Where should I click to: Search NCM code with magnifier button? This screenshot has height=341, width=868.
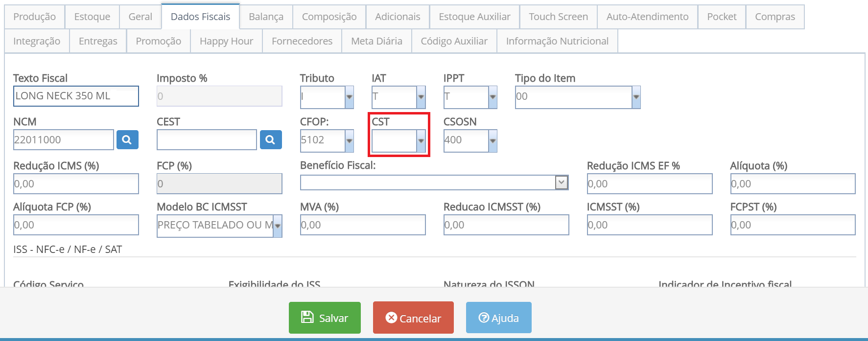[x=127, y=140]
